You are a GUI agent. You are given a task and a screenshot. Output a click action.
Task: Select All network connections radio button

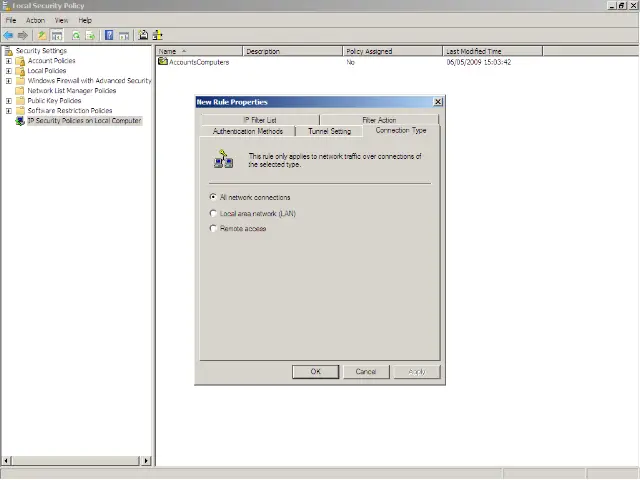(213, 197)
